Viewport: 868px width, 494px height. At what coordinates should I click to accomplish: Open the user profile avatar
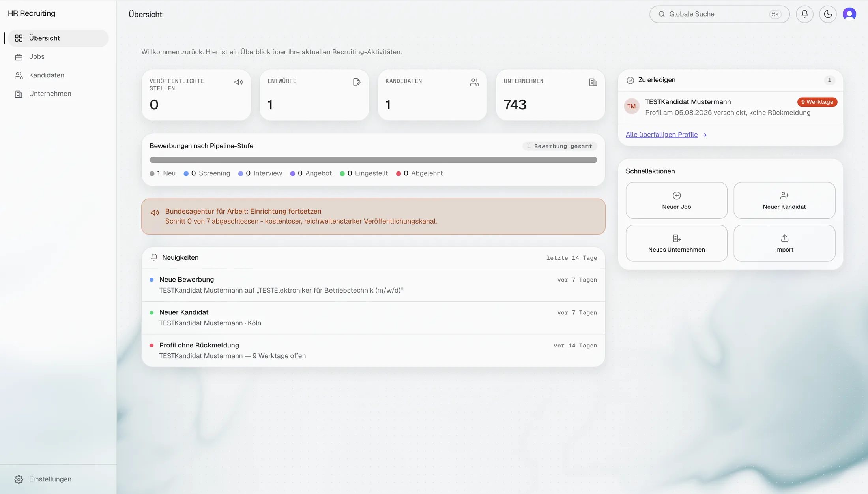[x=849, y=14]
